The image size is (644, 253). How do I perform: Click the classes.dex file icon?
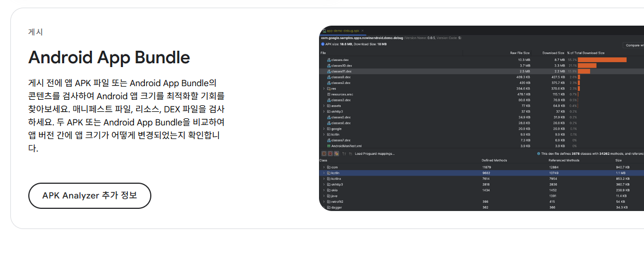pos(329,60)
